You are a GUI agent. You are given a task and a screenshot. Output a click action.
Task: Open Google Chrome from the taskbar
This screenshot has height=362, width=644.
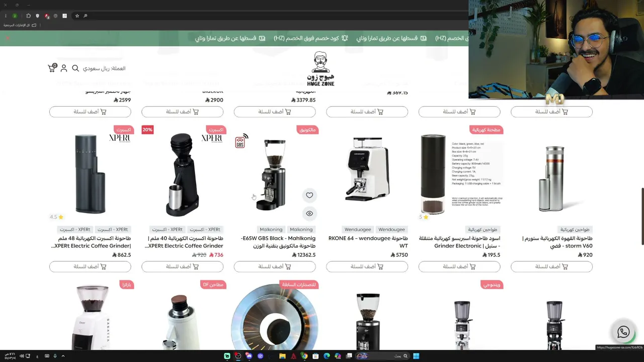(304, 356)
